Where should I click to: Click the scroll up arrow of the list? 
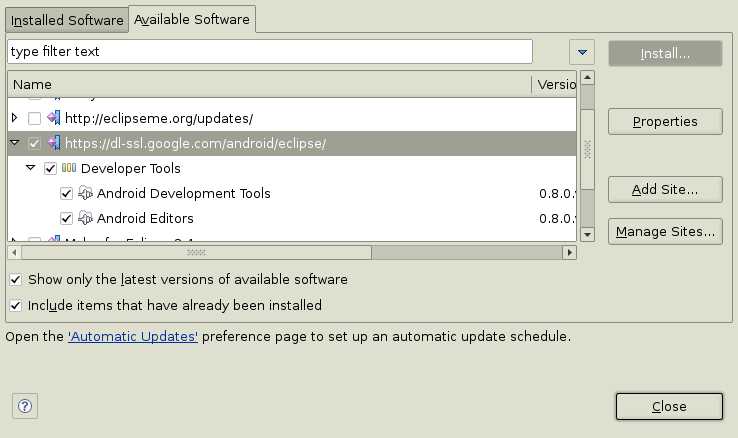coord(587,78)
